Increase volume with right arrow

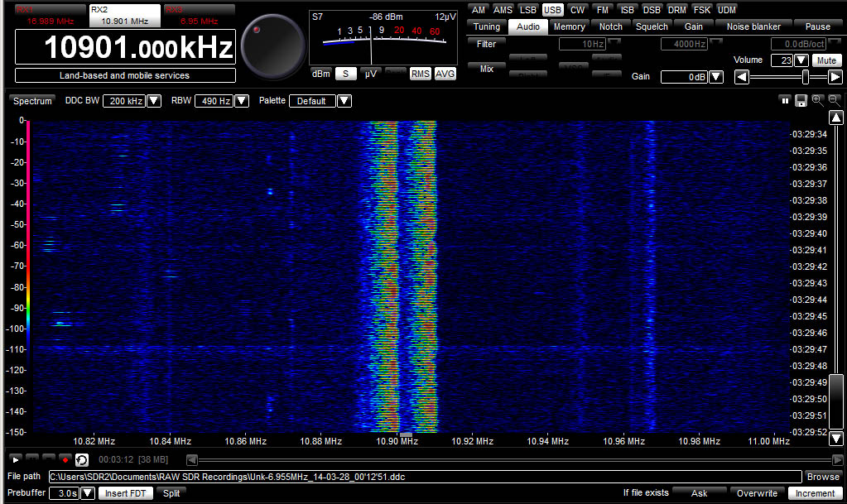pos(835,77)
